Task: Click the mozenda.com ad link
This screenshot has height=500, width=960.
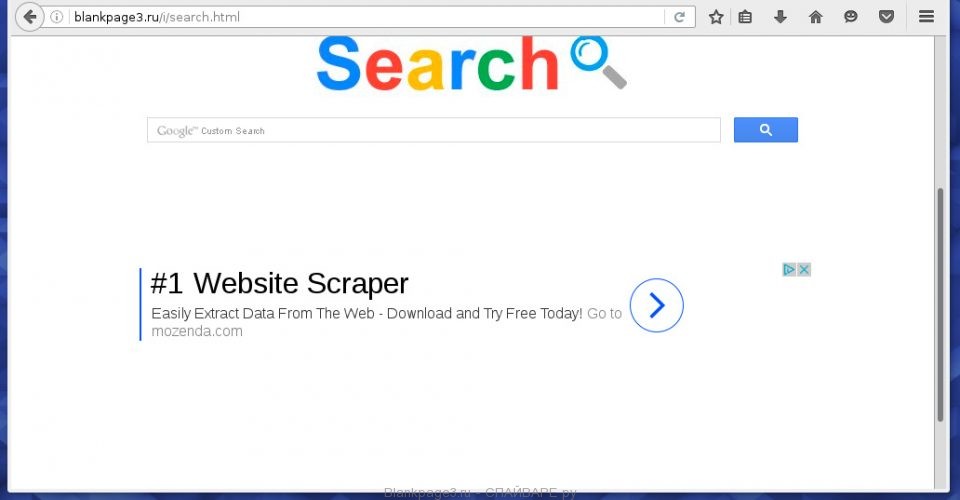Action: [x=197, y=331]
